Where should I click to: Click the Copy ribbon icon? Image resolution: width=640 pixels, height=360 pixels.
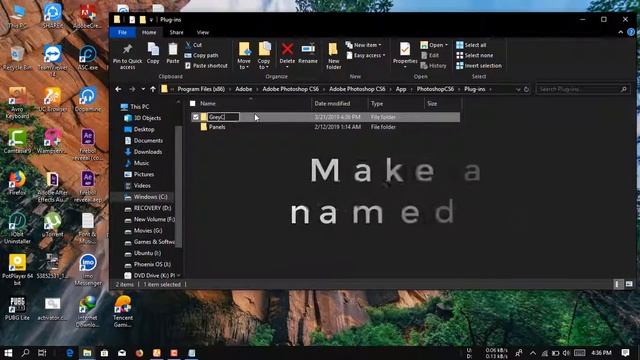tap(153, 53)
